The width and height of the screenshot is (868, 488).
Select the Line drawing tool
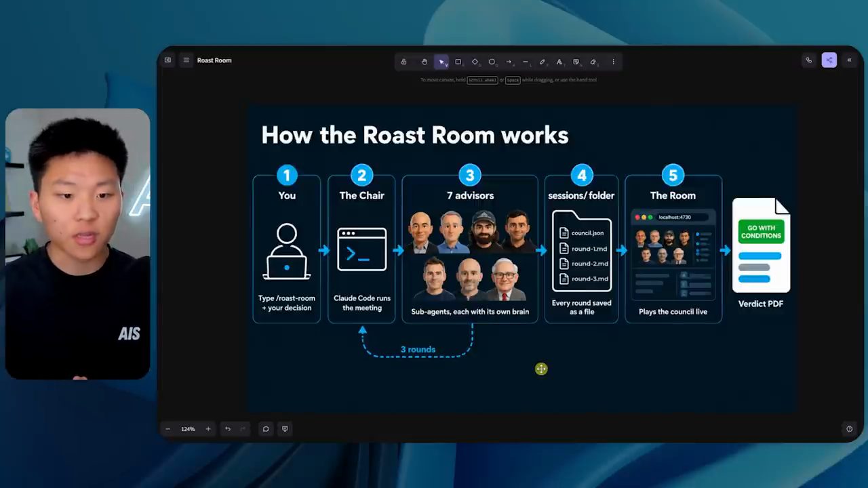526,62
